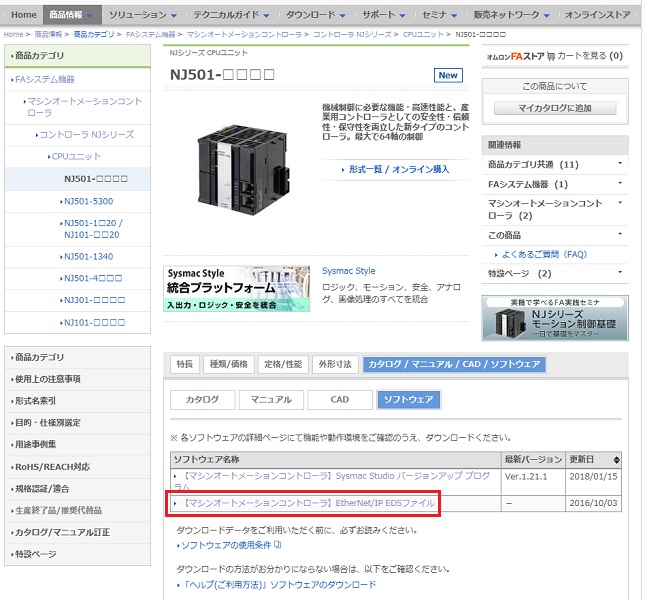Open 使用上の注意事項 in the lower sidebar
This screenshot has height=600, width=645.
tap(47, 379)
